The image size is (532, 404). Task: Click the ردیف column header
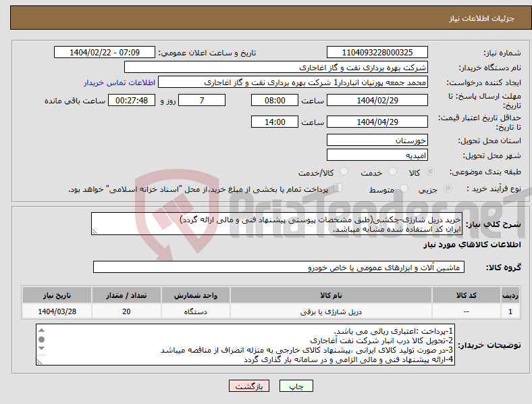(510, 295)
